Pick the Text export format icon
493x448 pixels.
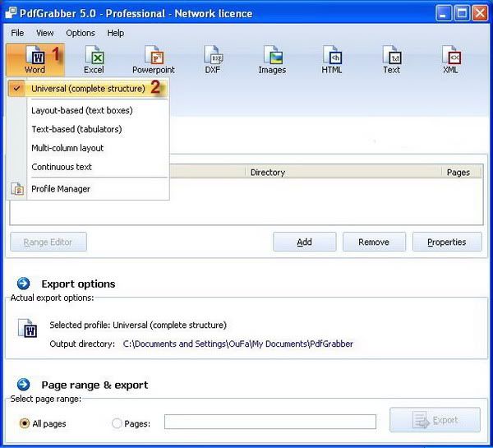391,60
